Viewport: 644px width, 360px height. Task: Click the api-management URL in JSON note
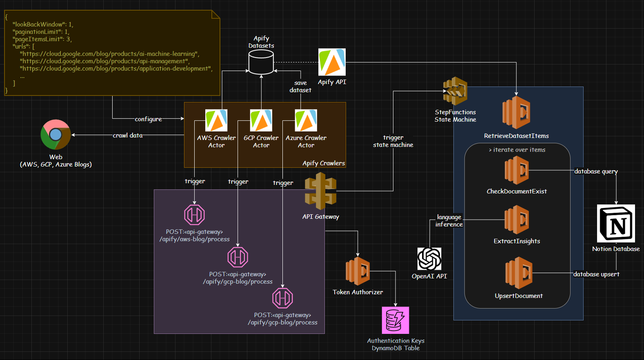[x=104, y=61]
